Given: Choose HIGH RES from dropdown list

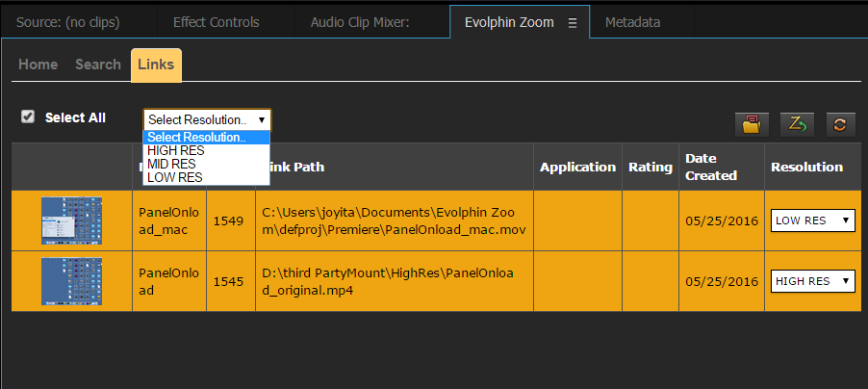Looking at the screenshot, I should (x=207, y=151).
